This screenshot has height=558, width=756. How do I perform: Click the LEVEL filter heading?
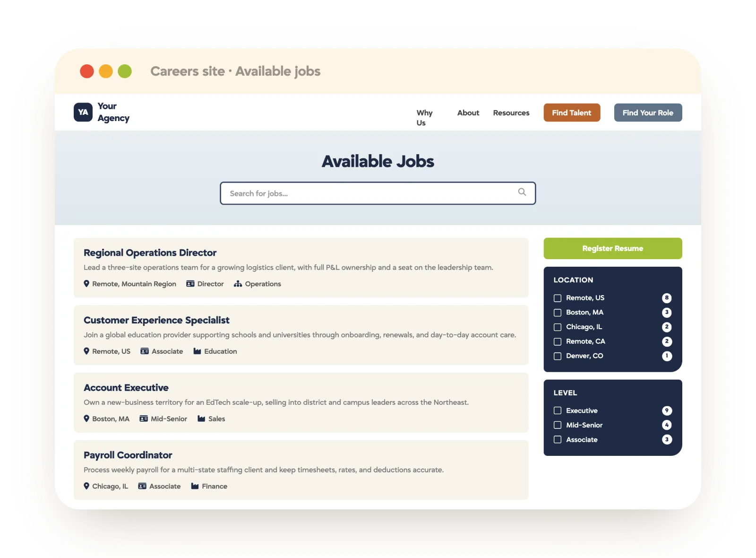pyautogui.click(x=565, y=393)
